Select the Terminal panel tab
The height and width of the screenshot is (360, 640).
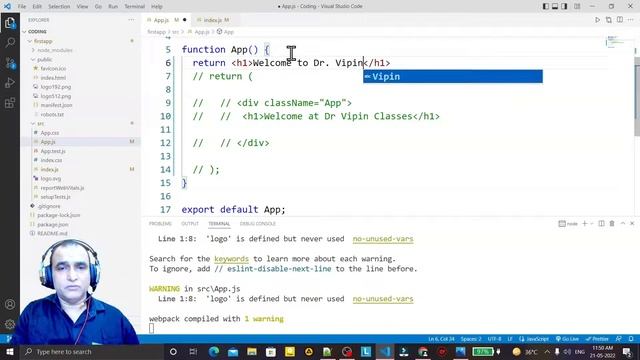tap(219, 224)
